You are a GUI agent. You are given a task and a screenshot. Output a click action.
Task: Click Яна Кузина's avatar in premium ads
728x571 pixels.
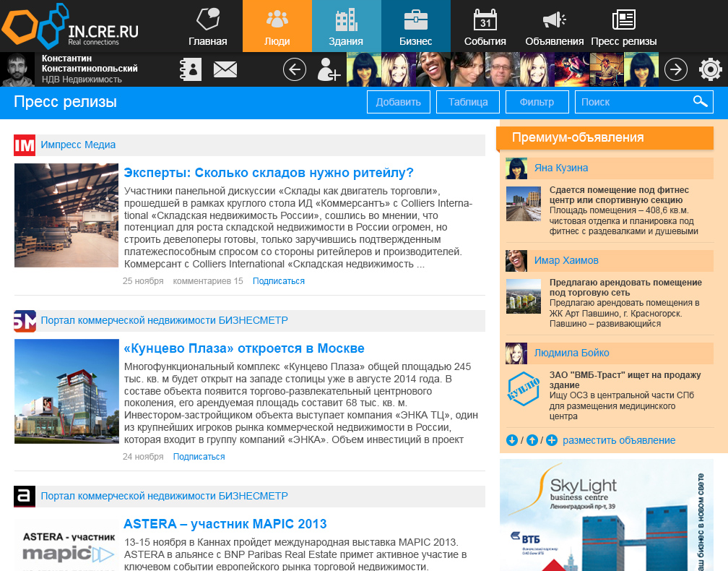click(516, 168)
